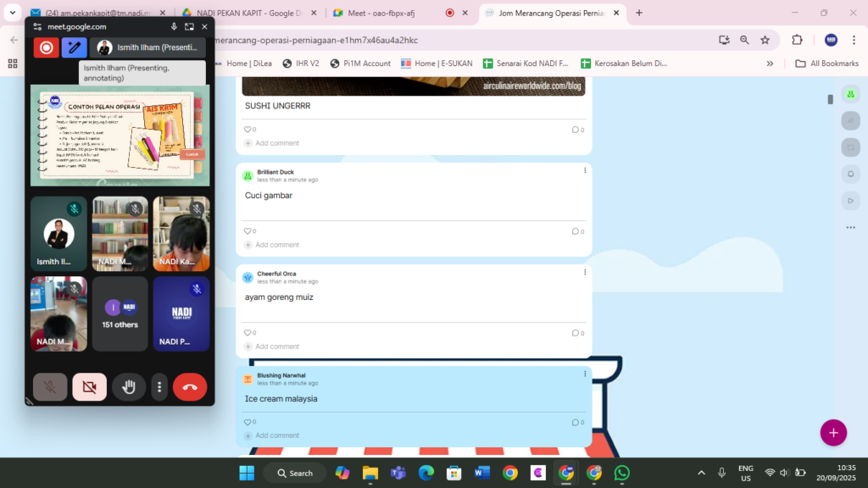Expand the hidden bookmarks overflow chevron

pos(770,64)
